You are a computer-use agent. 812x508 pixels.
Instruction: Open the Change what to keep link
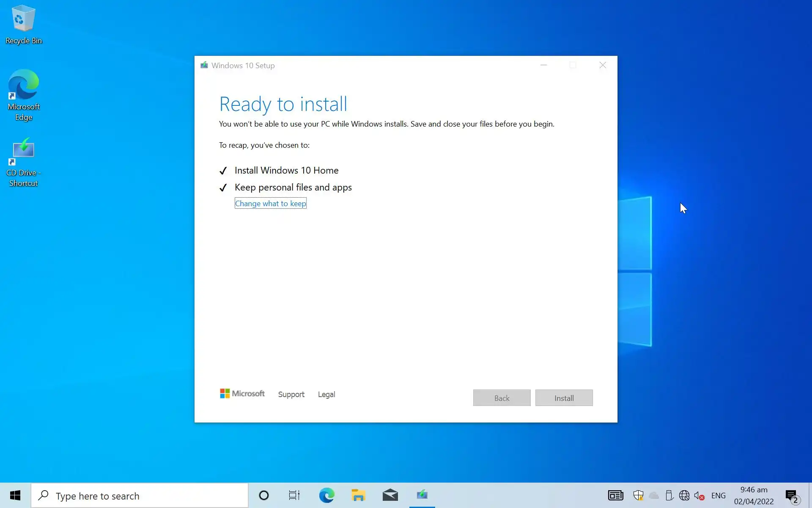click(270, 204)
